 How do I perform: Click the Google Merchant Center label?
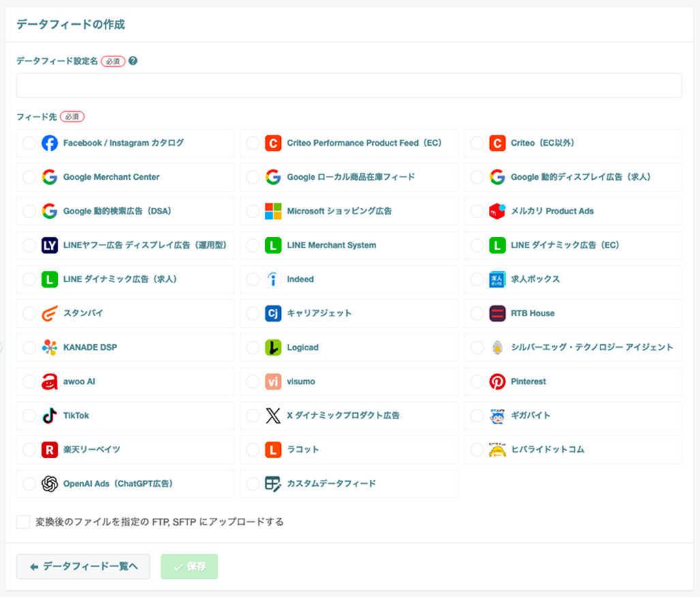(x=111, y=177)
